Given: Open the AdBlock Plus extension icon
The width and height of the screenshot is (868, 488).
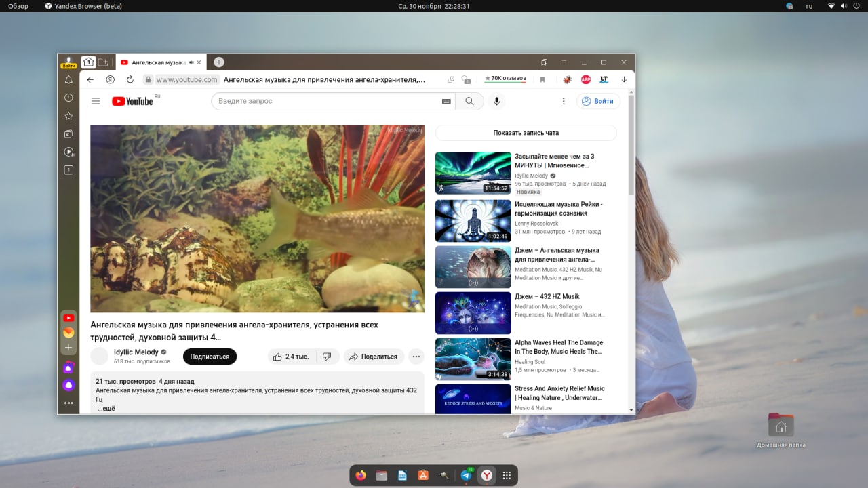Looking at the screenshot, I should click(x=585, y=79).
